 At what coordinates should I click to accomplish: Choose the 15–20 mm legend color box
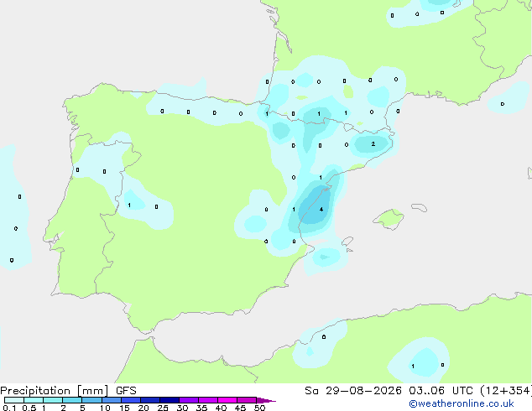(131, 400)
